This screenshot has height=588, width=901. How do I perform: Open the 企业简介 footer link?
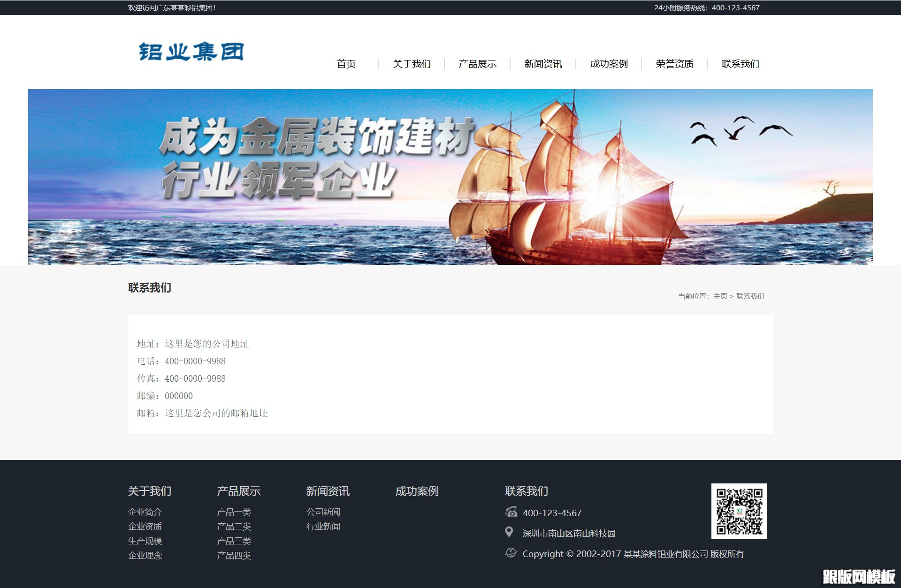coord(145,513)
